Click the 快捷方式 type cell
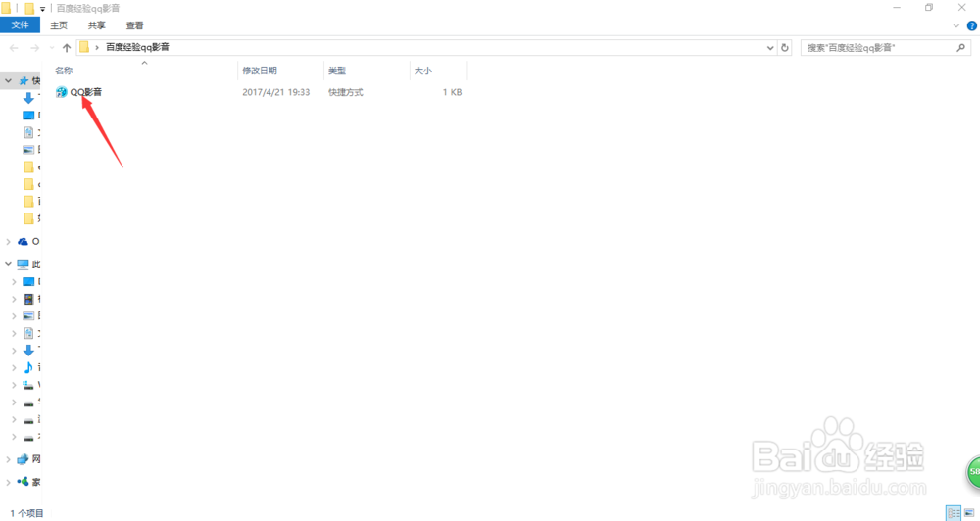 click(346, 92)
